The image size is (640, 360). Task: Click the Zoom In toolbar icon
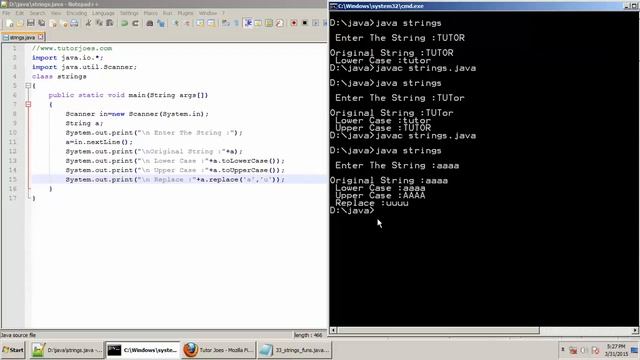pos(177,23)
